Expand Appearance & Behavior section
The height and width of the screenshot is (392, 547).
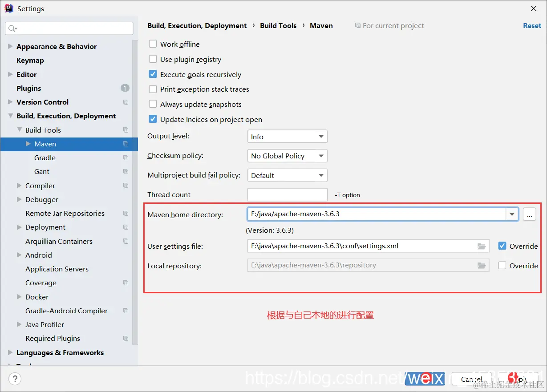(10, 46)
